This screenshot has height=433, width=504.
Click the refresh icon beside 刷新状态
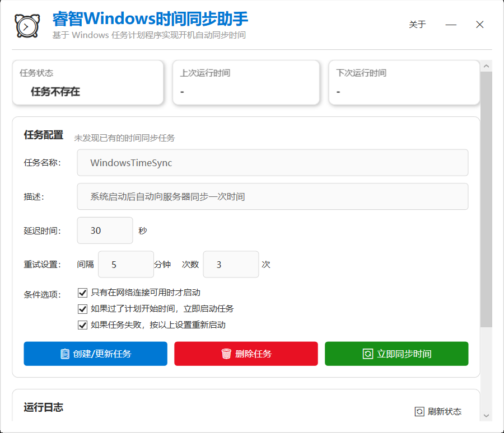click(x=419, y=412)
